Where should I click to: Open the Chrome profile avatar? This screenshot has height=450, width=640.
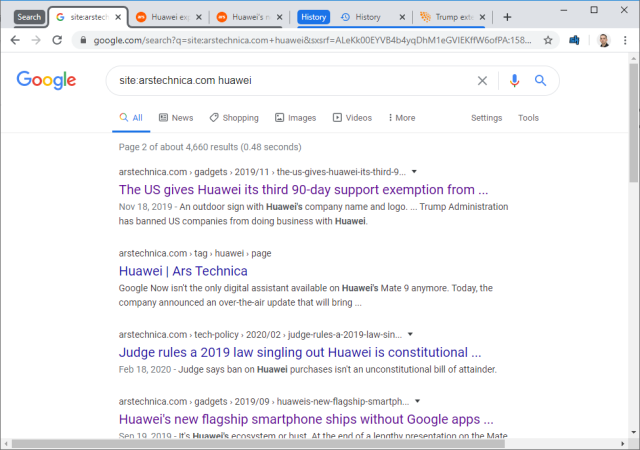pyautogui.click(x=604, y=40)
